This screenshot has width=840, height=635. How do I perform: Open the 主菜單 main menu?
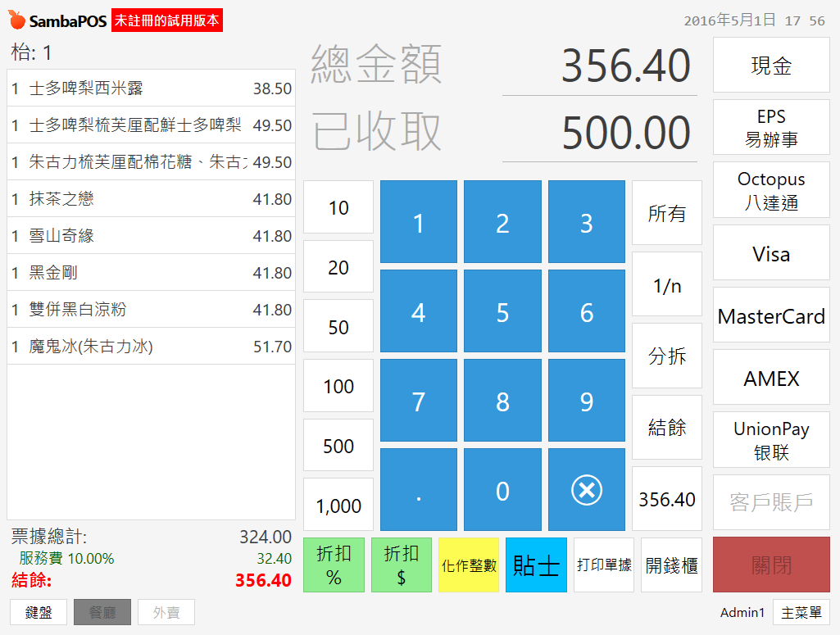coord(801,612)
